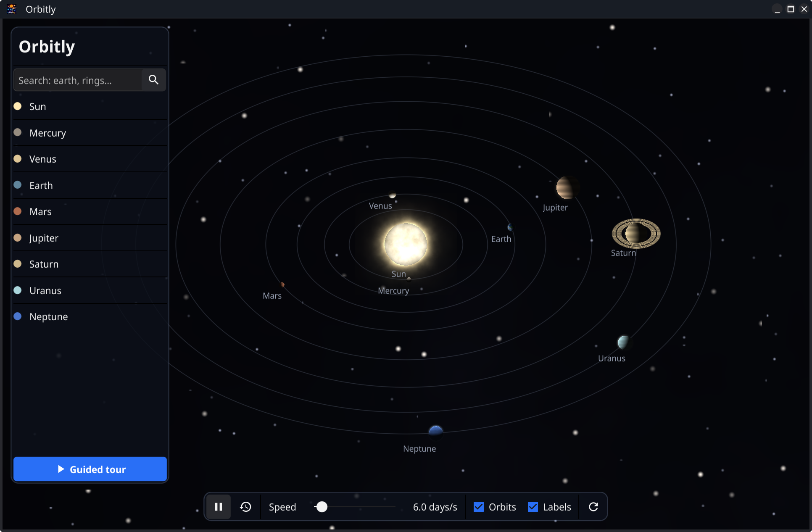This screenshot has height=532, width=812.
Task: Toggle the Labels checkbox
Action: 533,507
